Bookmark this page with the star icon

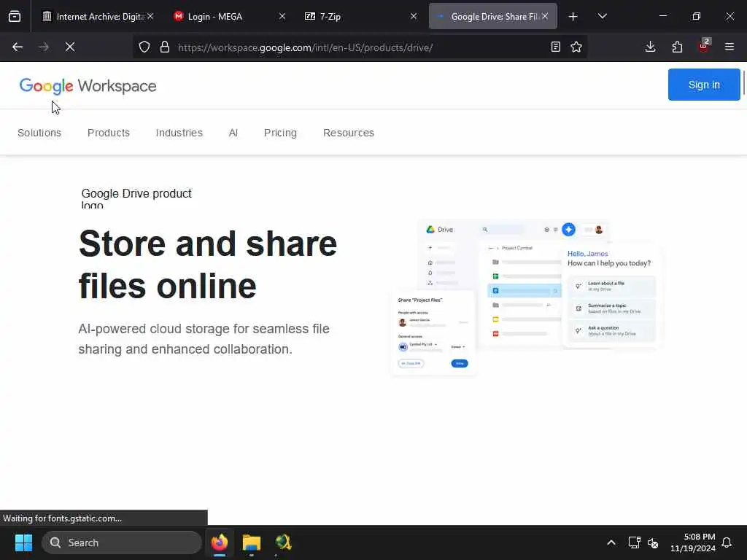point(576,47)
